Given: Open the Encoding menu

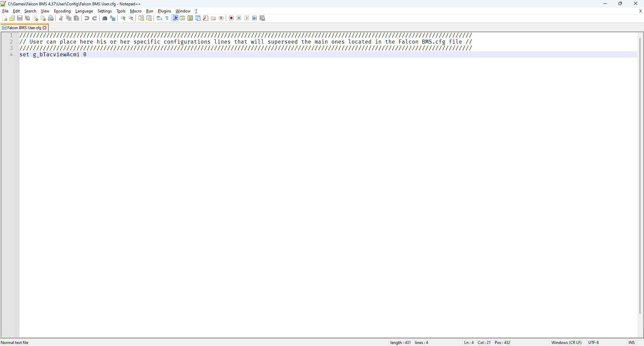Looking at the screenshot, I should 62,11.
